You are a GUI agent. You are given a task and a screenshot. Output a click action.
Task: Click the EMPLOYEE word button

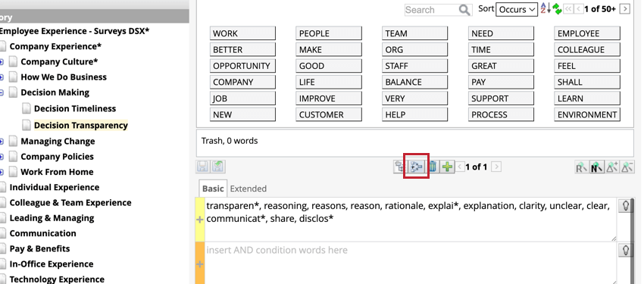(587, 33)
